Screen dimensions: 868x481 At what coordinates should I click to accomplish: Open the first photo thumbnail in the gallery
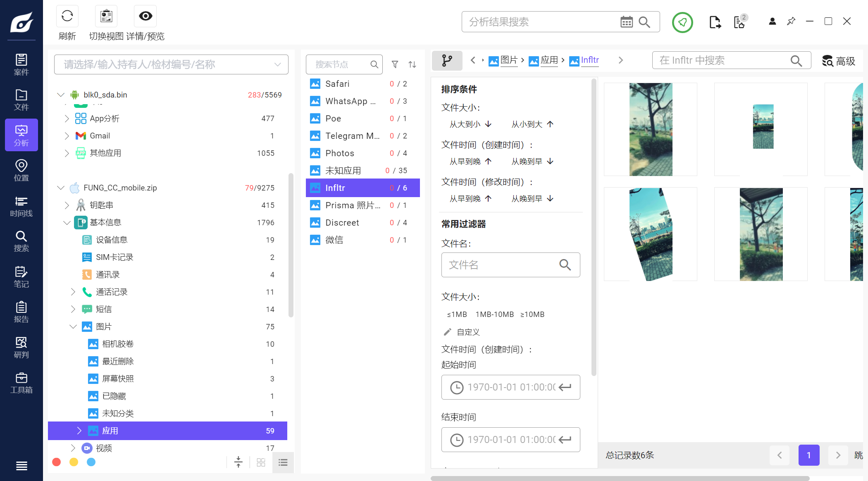coord(650,129)
